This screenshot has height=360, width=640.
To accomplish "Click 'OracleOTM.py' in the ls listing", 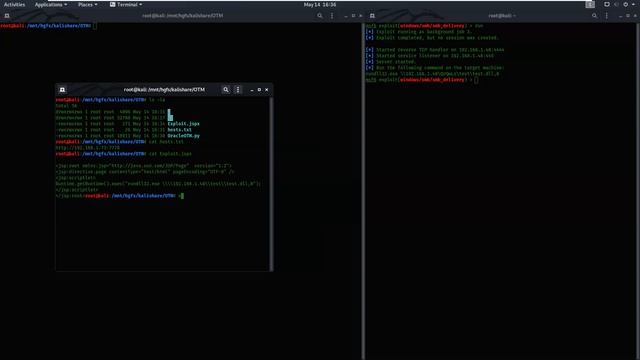I will (184, 136).
